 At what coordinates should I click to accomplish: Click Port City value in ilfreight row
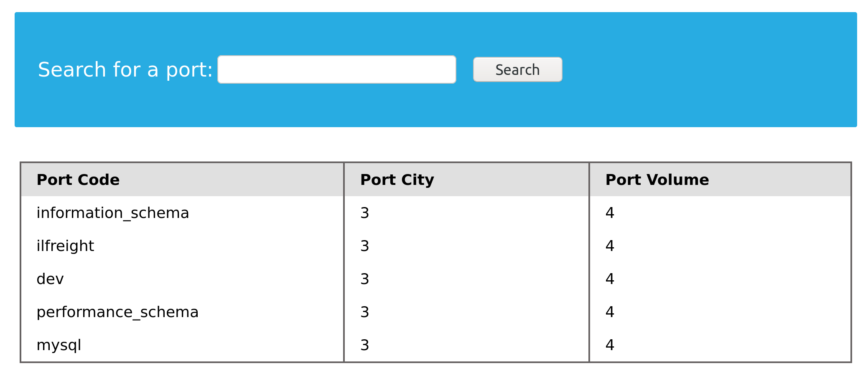coord(365,246)
